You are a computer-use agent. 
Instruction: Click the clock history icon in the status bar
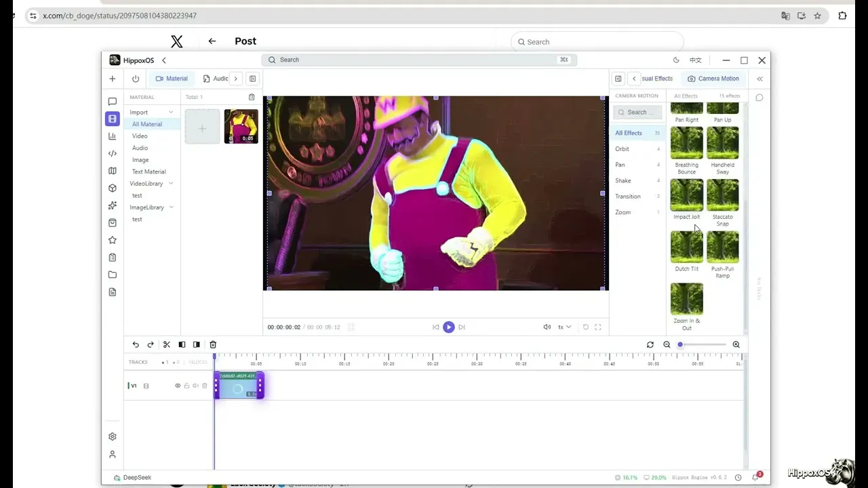[738, 477]
